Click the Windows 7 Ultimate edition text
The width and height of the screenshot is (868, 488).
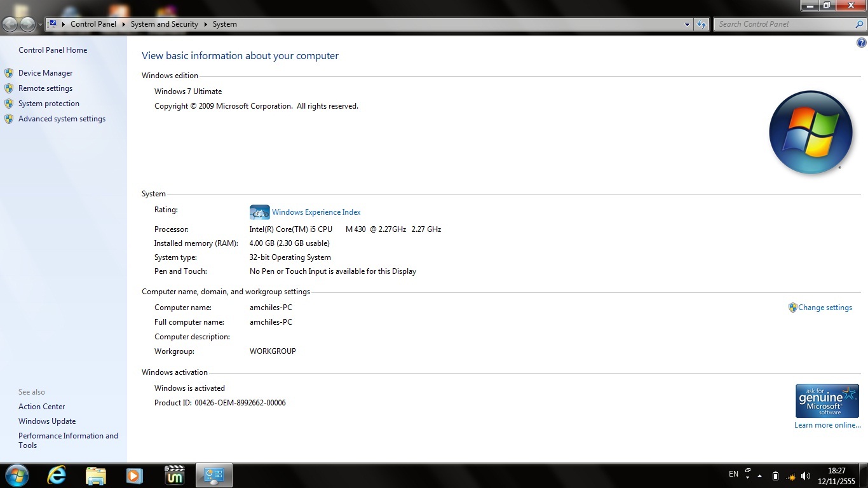coord(188,91)
